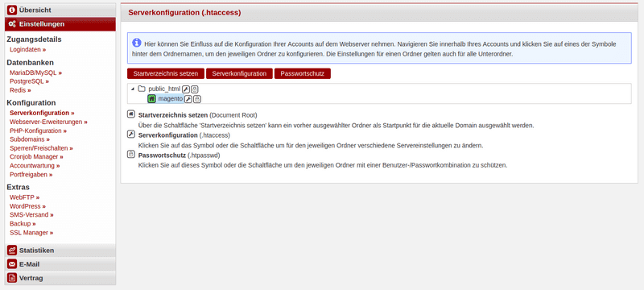The height and width of the screenshot is (290, 644).
Task: Click the Übersicht info icon
Action: (x=12, y=10)
